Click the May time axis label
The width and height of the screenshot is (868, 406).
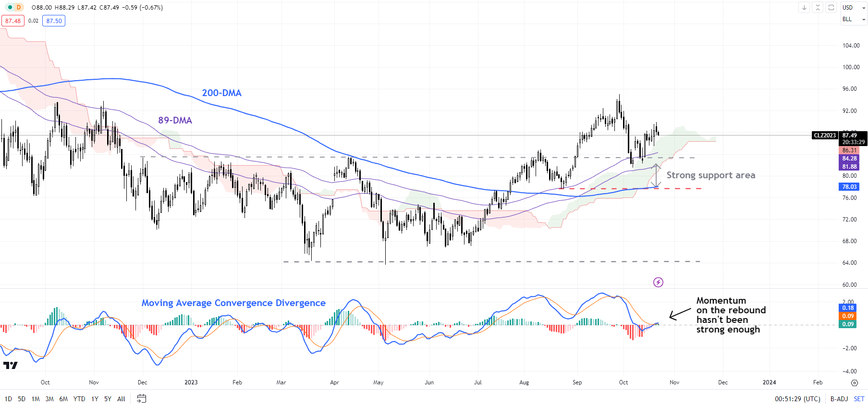(x=379, y=382)
